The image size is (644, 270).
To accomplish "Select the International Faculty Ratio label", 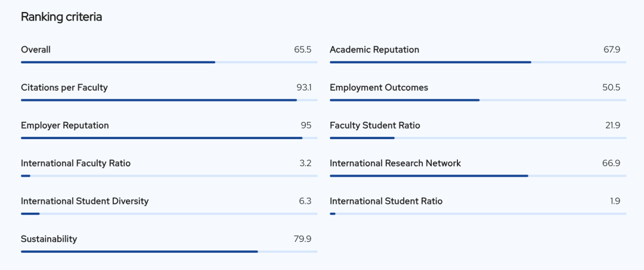I will 76,163.
